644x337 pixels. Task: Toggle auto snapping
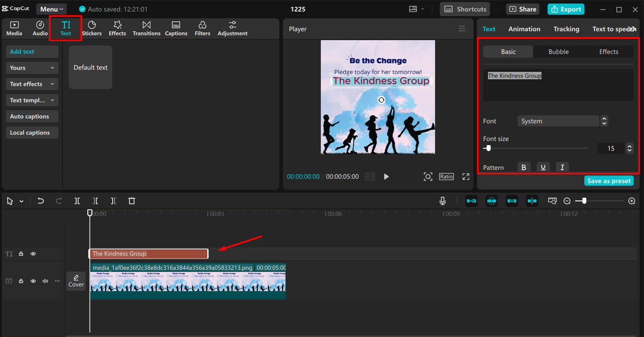point(492,201)
